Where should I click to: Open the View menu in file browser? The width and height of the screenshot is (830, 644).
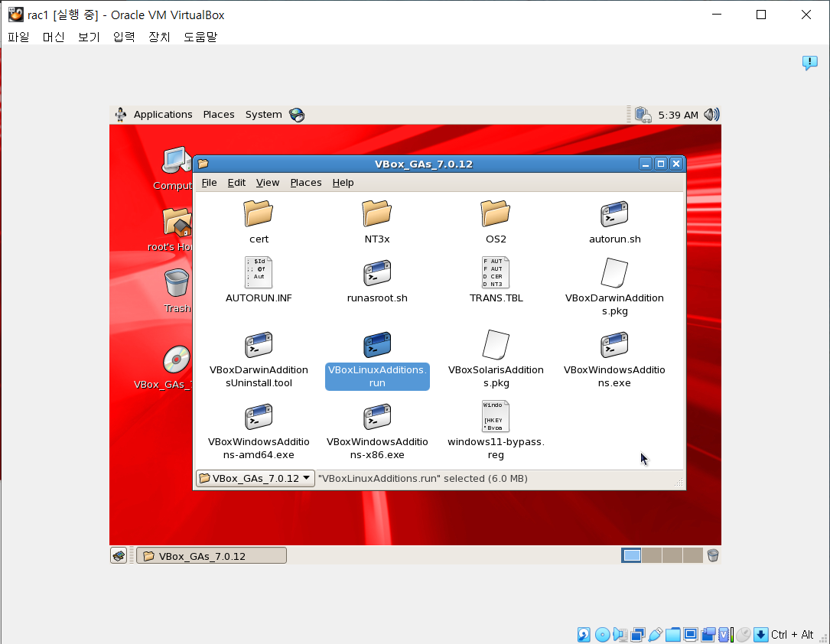pyautogui.click(x=268, y=183)
